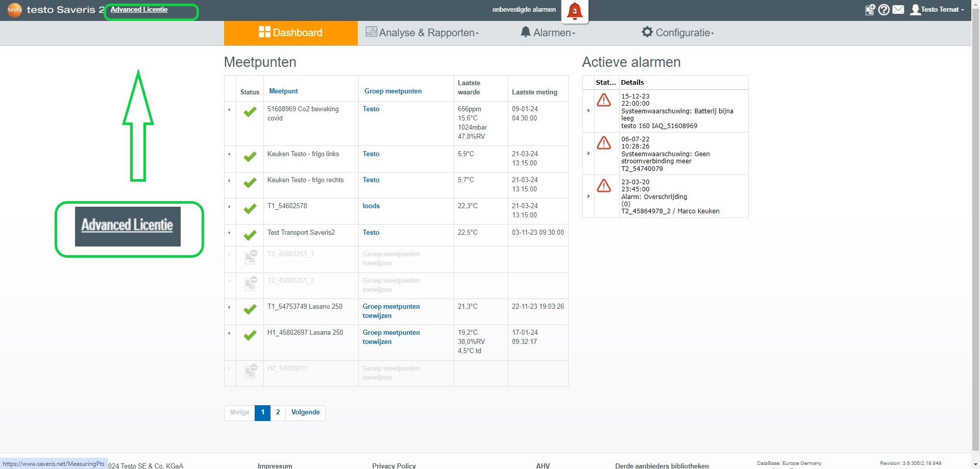980x469 pixels.
Task: Click green status check for Test Transport Saveris2
Action: [x=250, y=235]
